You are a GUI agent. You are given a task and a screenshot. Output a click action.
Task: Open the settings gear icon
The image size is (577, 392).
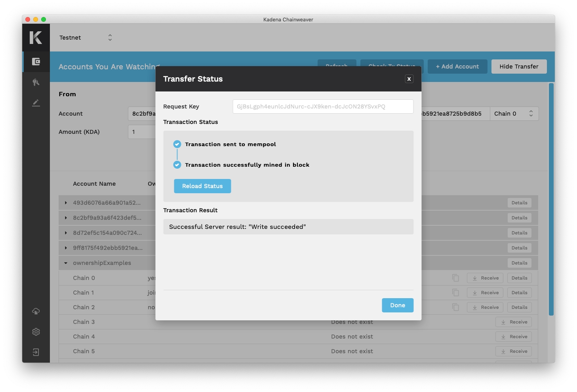point(36,332)
